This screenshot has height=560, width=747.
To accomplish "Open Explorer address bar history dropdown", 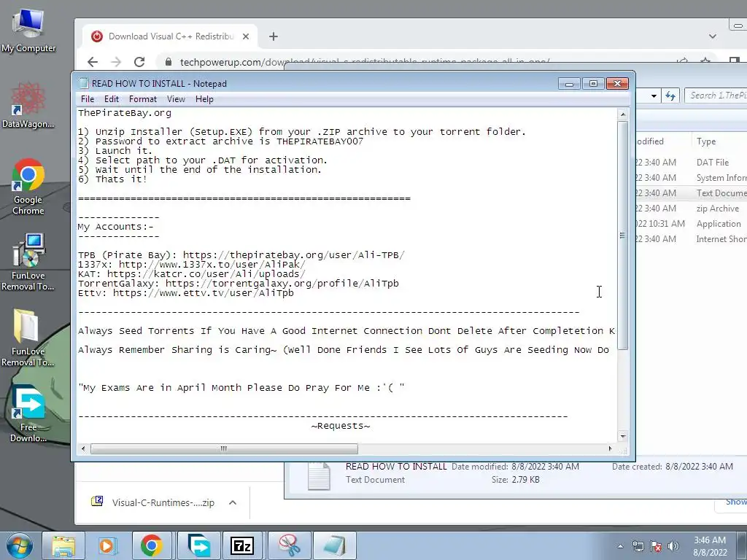I will (654, 96).
